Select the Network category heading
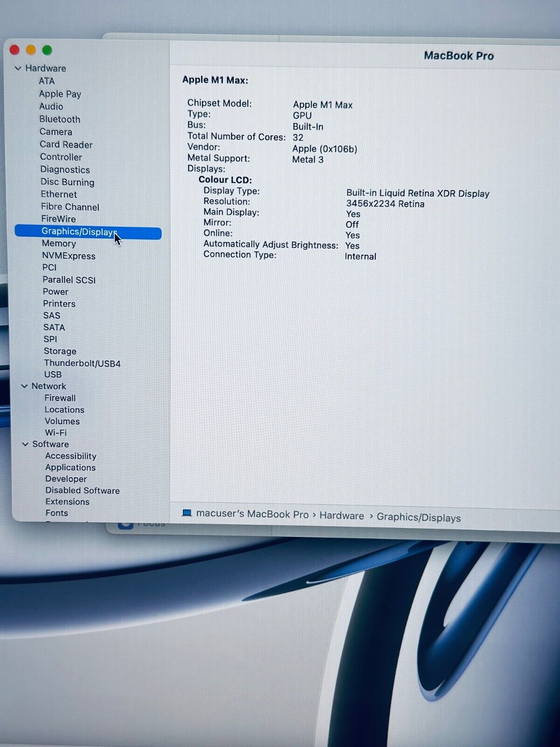This screenshot has width=560, height=747. tap(49, 386)
